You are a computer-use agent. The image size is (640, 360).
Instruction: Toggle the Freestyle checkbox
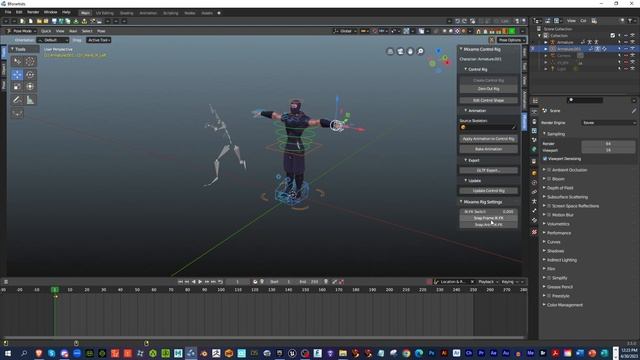coord(549,296)
